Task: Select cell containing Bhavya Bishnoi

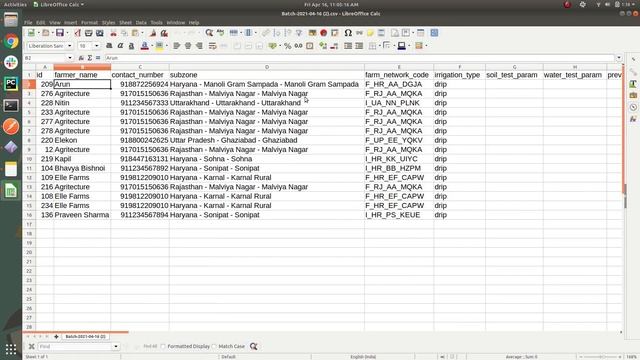Action: [x=82, y=168]
